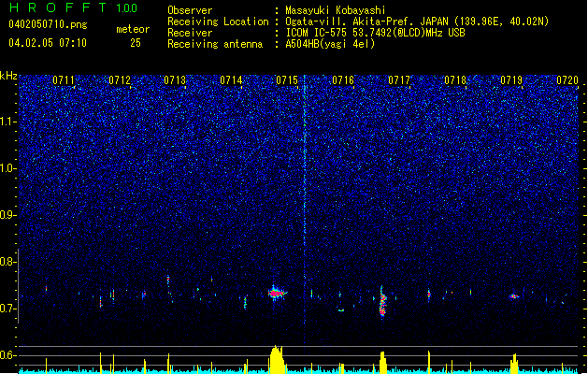Image resolution: width=588 pixels, height=374 pixels.
Task: Click the kHz axis unit label
Action: pos(8,76)
